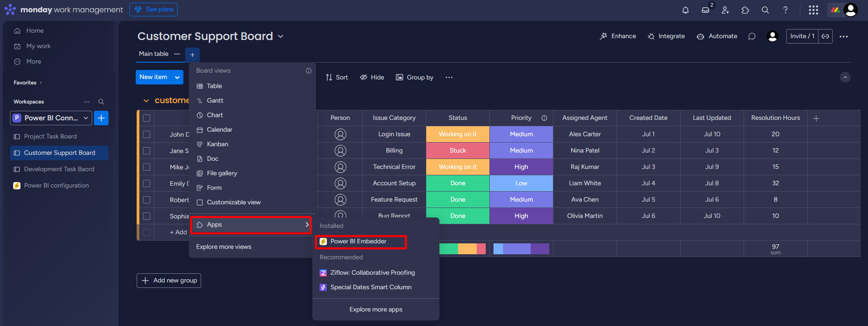Add a new column with plus icon
The height and width of the screenshot is (326, 868).
pos(816,119)
